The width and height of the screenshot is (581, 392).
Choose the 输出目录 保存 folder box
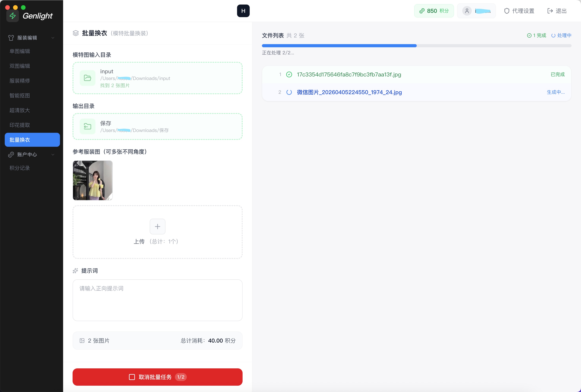tap(158, 127)
